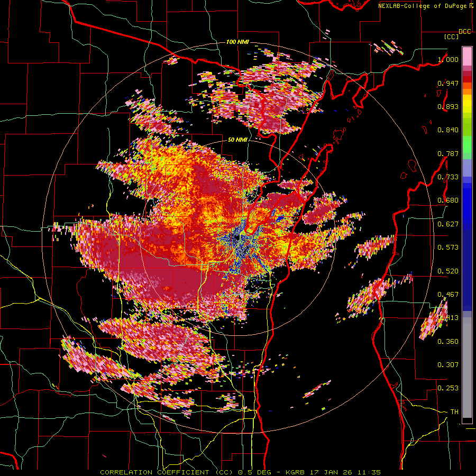Click the 0.733 scale value
This screenshot has height=476, width=476.
point(448,177)
